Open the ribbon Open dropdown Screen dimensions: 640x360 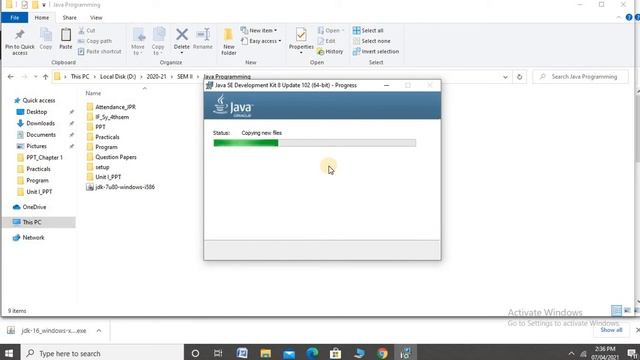pos(331,31)
